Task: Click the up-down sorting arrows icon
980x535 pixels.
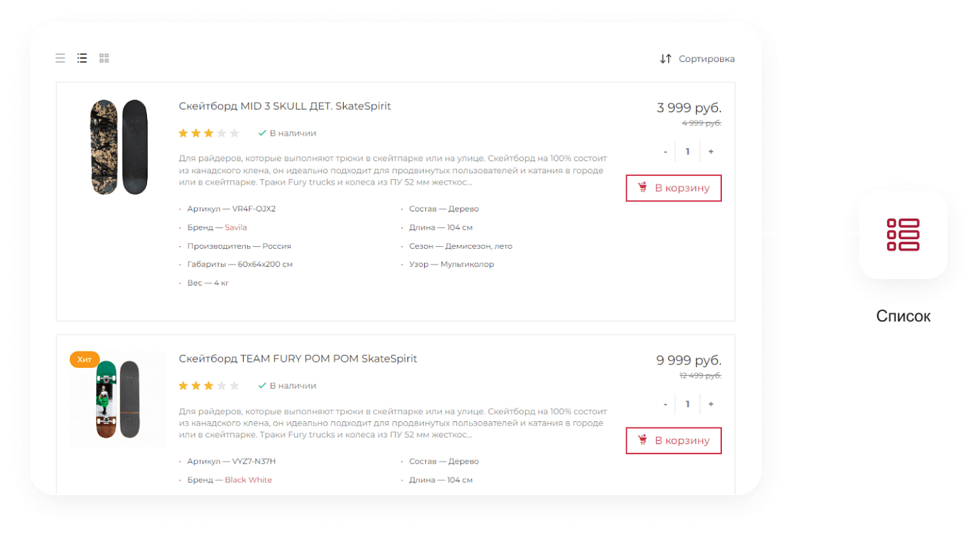Action: (665, 58)
